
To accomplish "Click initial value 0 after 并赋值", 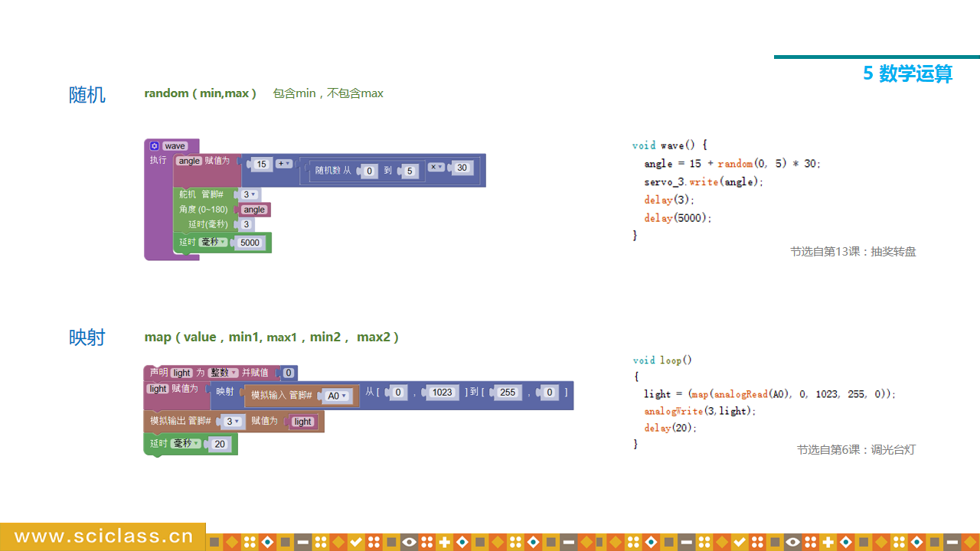I will point(288,373).
